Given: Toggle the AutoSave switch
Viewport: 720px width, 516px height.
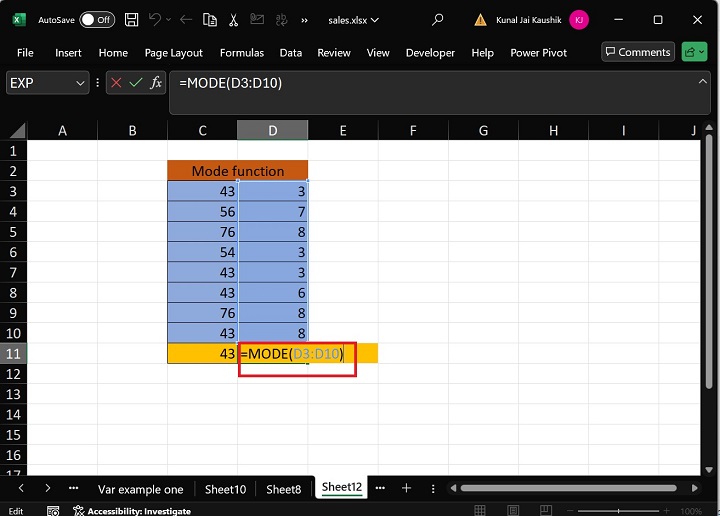Looking at the screenshot, I should (x=97, y=20).
